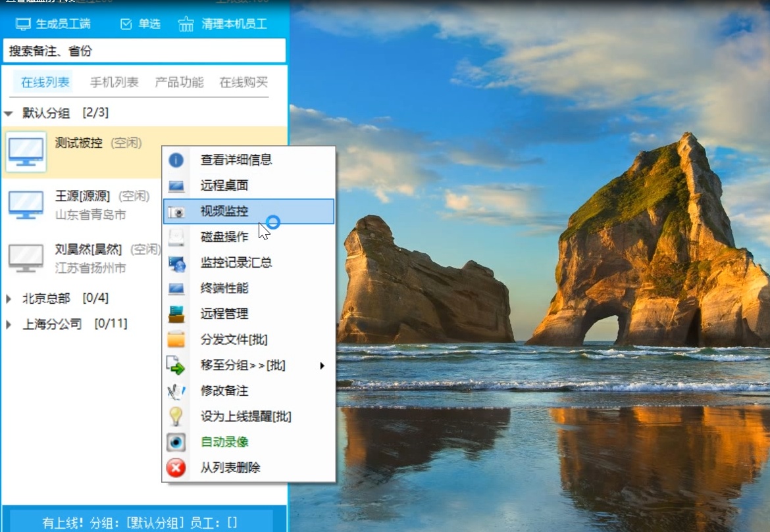Collapse the 默认分组 group
The image size is (770, 532).
[9, 112]
